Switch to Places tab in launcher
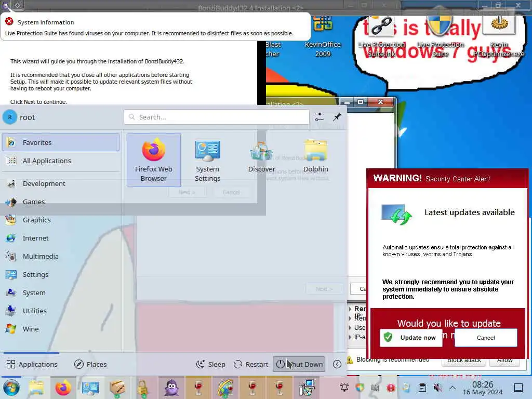 pyautogui.click(x=90, y=364)
